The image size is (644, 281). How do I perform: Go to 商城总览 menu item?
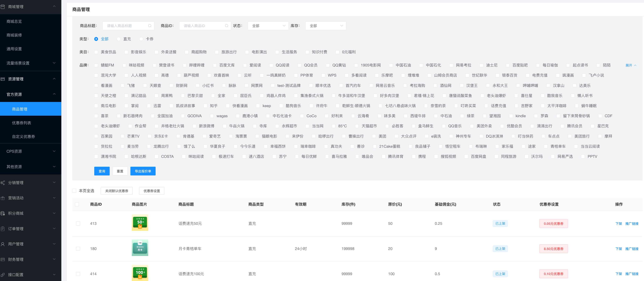(x=14, y=21)
